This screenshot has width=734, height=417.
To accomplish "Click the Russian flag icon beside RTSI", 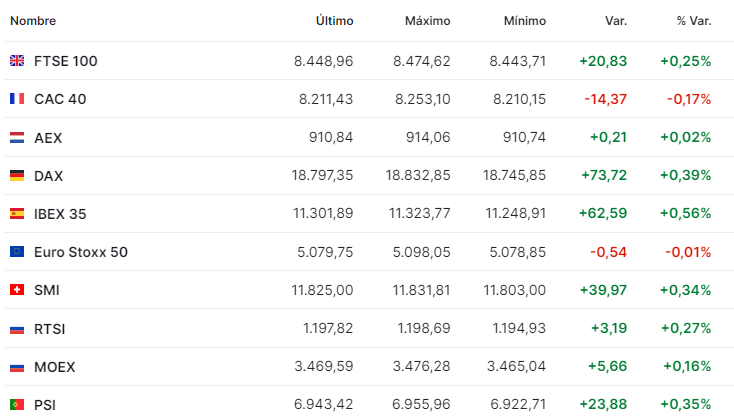I will tap(17, 329).
